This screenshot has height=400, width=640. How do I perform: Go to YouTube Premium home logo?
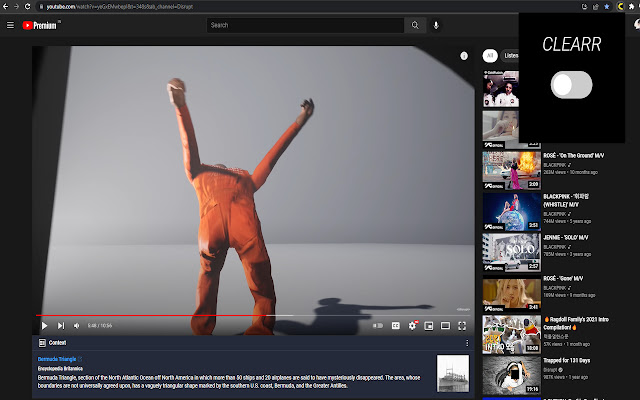(40, 25)
